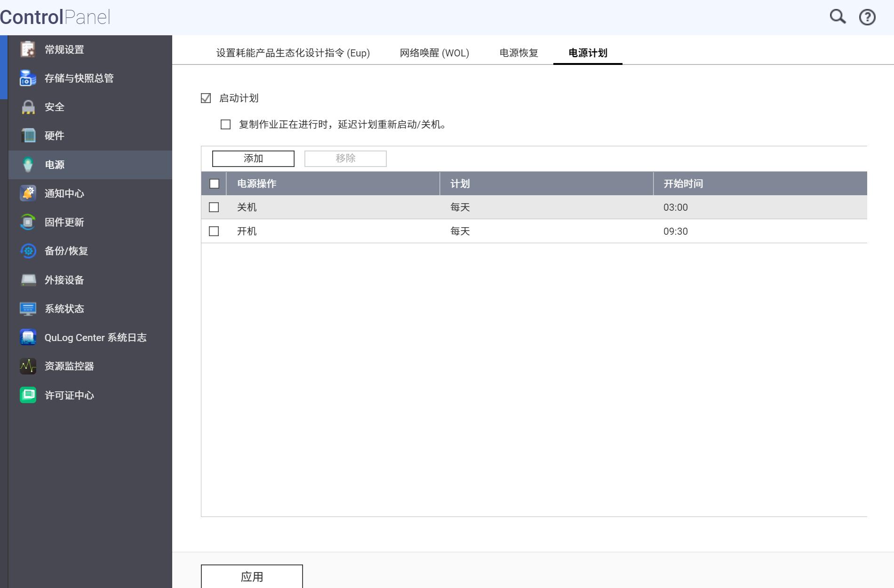Open the search magnifier icon
894x588 pixels.
pos(837,16)
